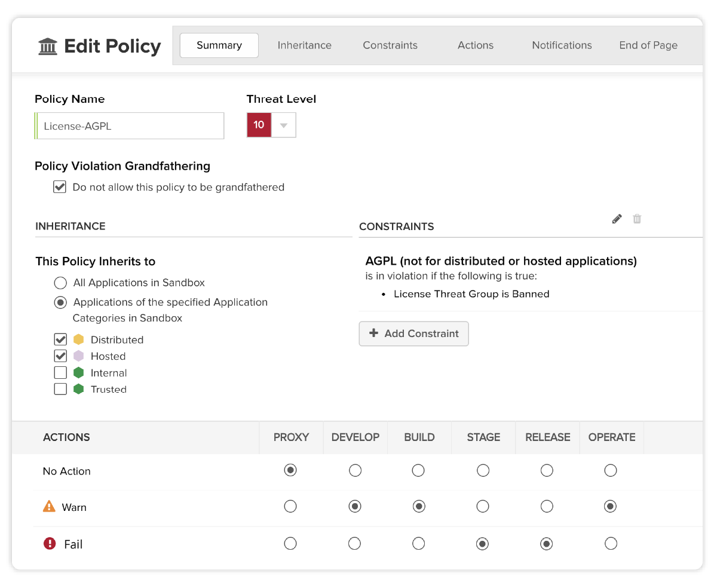This screenshot has width=717, height=588.
Task: Set No Action for the DEVELOP stage
Action: coord(355,470)
